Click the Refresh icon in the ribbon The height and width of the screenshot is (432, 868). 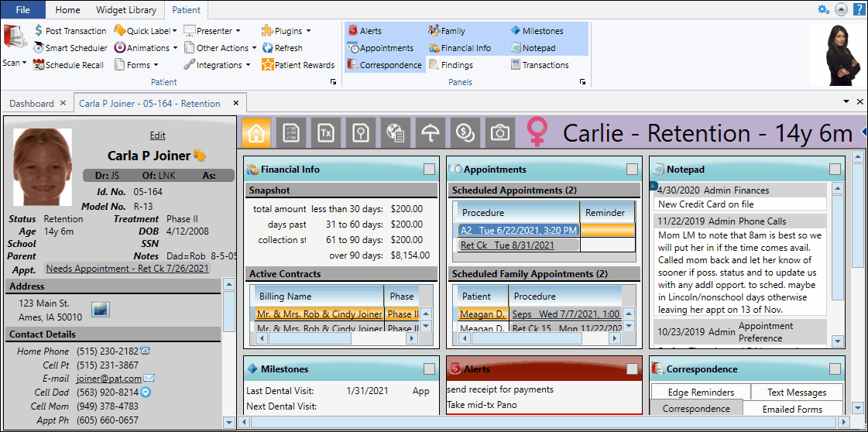[x=283, y=48]
